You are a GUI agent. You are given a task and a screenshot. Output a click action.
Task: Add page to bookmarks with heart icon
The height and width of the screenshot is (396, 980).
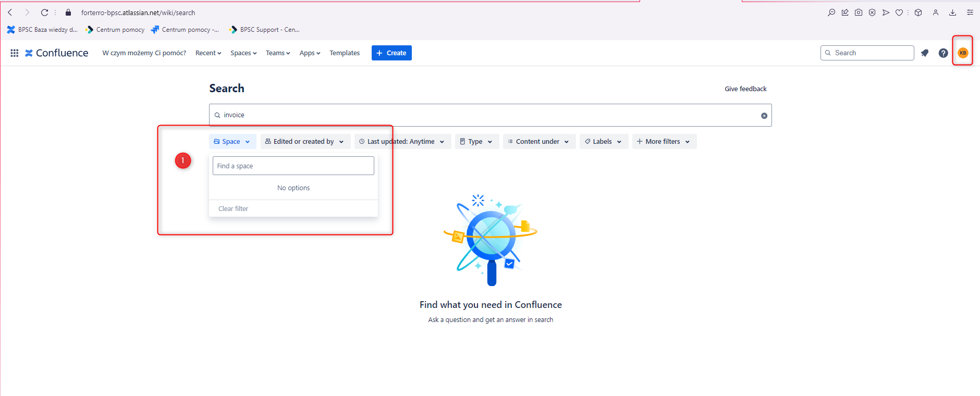point(899,13)
